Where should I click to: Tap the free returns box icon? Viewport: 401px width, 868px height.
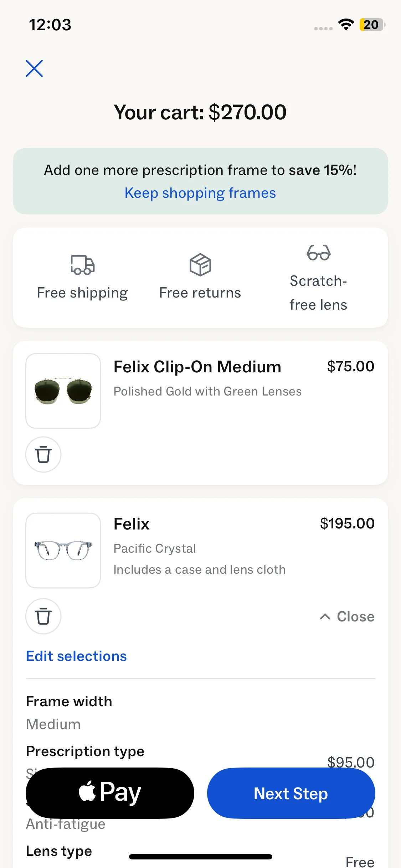pos(200,265)
